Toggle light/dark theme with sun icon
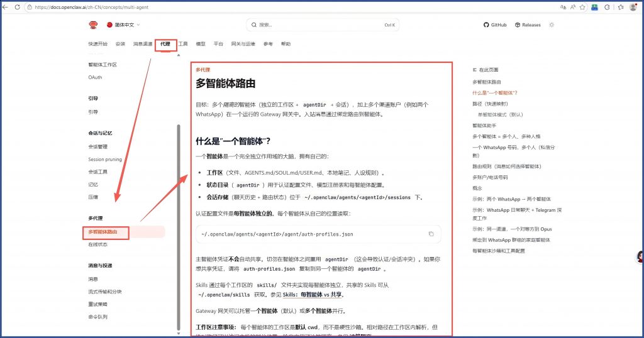The height and width of the screenshot is (338, 644). (x=552, y=25)
